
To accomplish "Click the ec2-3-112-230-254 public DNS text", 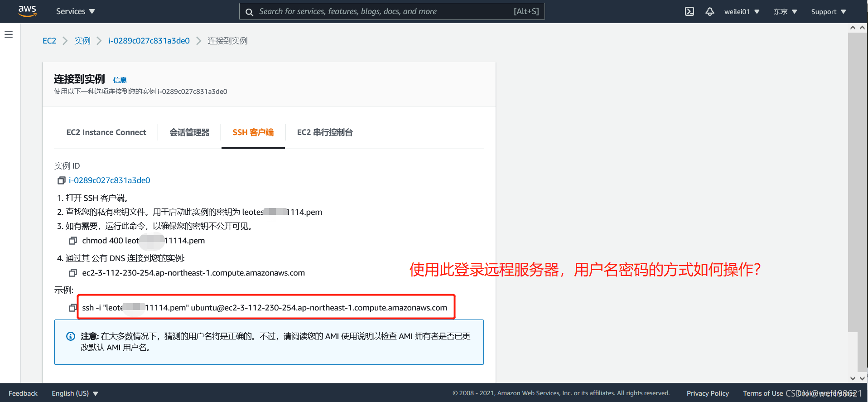I will coord(193,273).
